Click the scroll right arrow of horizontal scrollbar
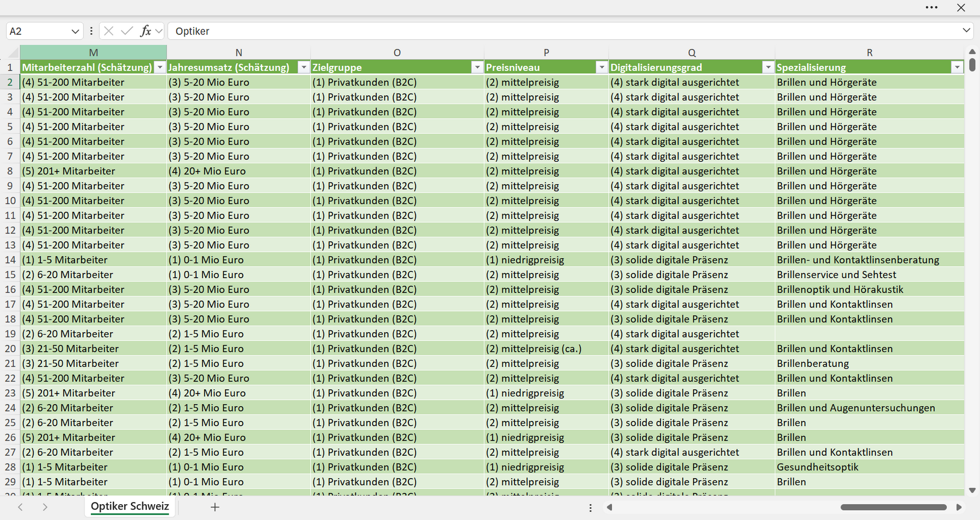Screen dimensions: 980x520 (959, 507)
